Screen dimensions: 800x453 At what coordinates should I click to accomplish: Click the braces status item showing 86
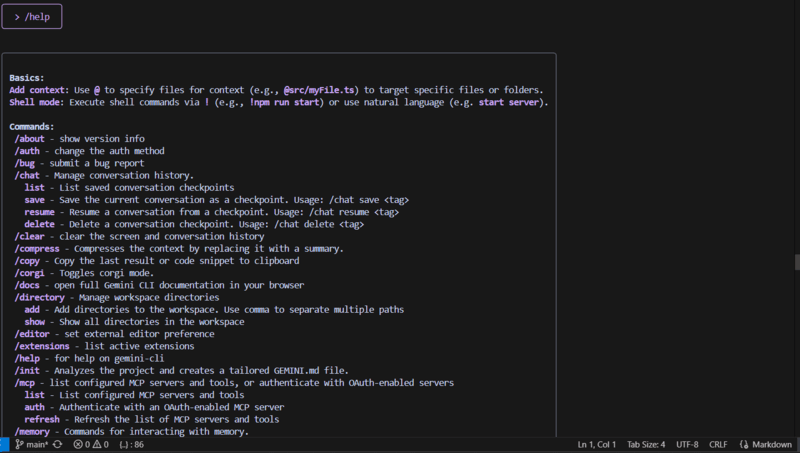[131, 444]
